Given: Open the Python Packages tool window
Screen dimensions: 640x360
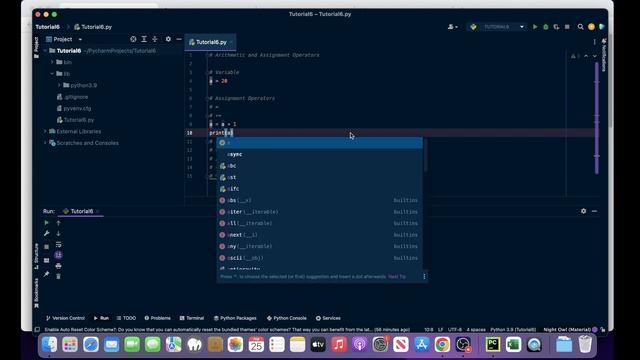Looking at the screenshot, I should click(235, 318).
